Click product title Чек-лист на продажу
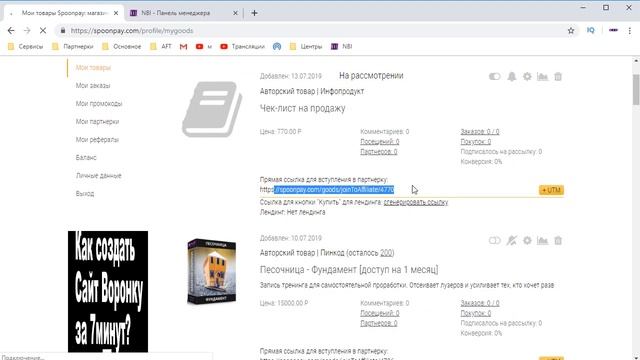 coord(302,108)
